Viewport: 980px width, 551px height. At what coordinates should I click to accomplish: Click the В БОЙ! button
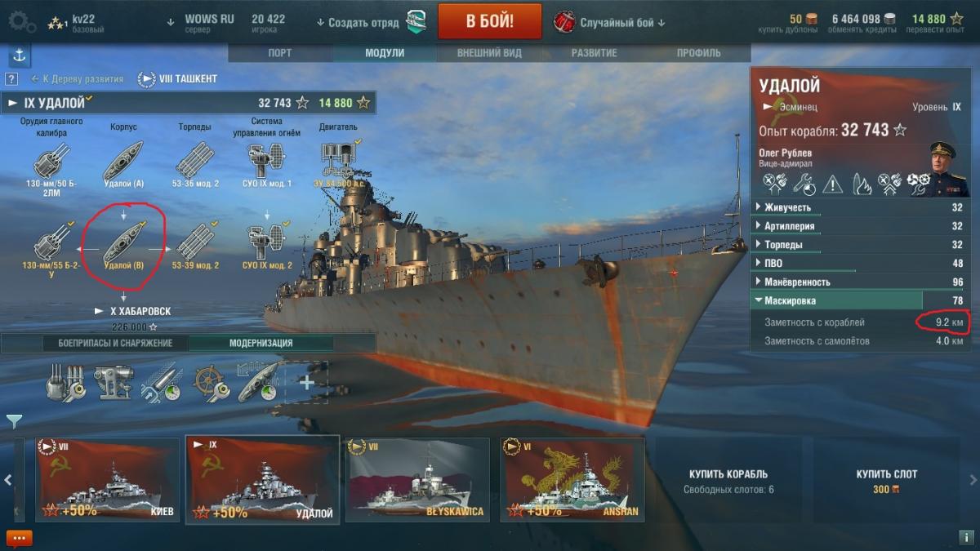490,21
